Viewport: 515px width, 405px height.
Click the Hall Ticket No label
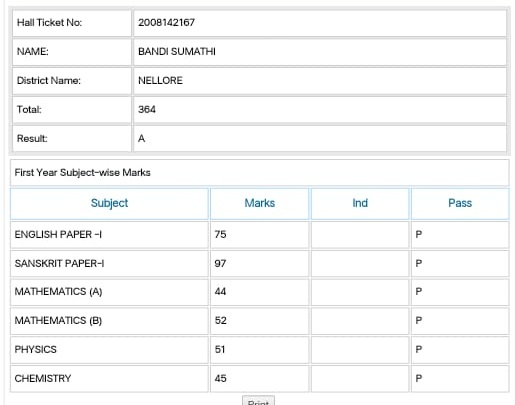coord(49,23)
